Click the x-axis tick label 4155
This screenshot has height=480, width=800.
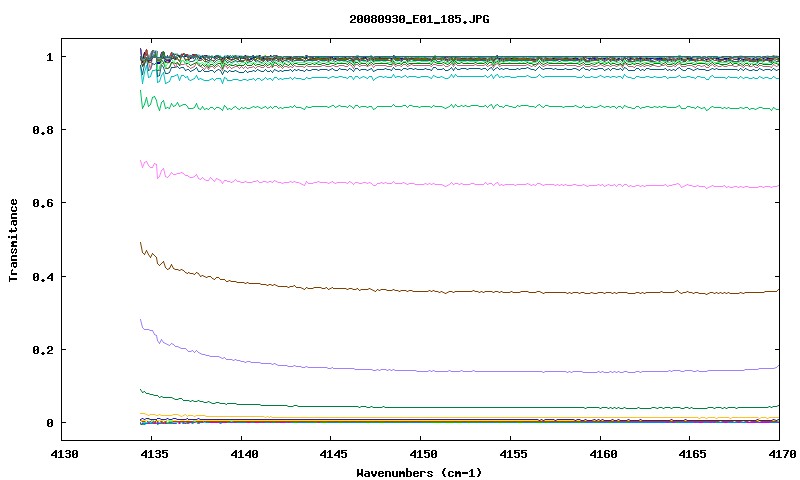click(x=513, y=453)
